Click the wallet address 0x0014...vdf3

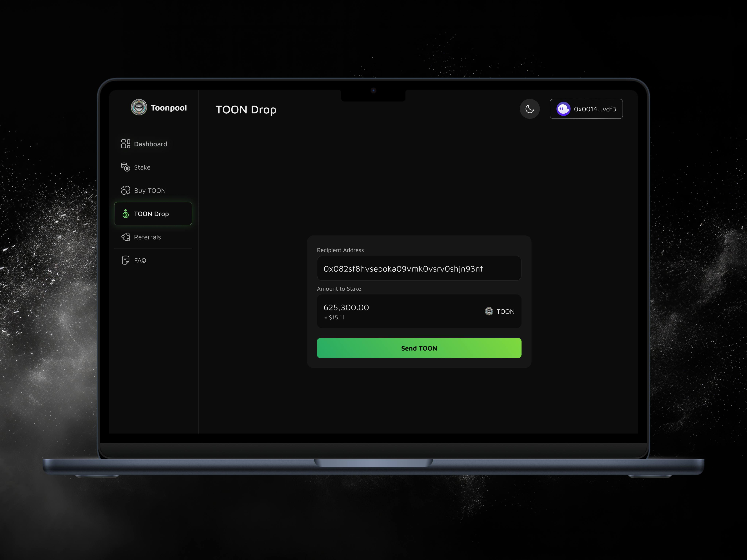(595, 109)
